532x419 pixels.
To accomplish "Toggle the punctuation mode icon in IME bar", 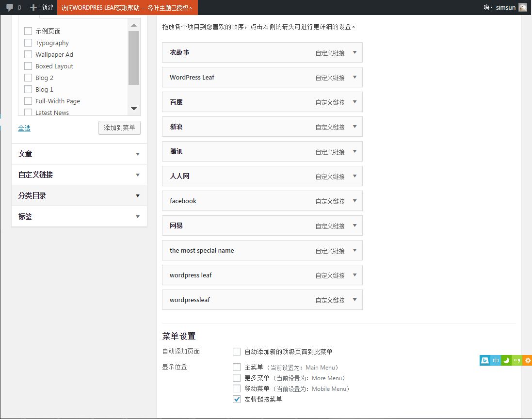I will click(x=517, y=360).
